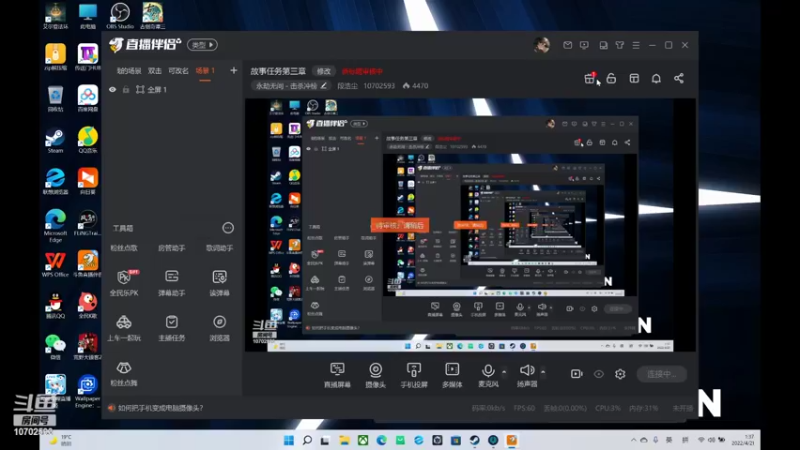The width and height of the screenshot is (800, 450).
Task: Open the hamburger menu in title bar
Action: [636, 45]
